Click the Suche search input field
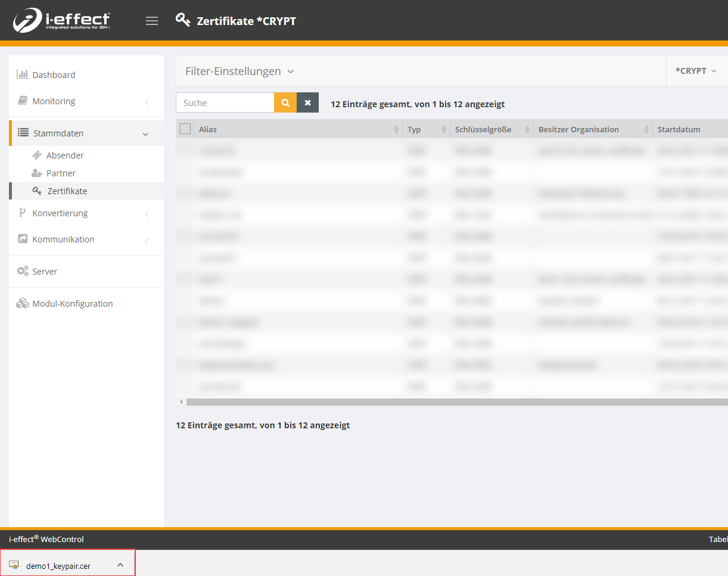728x576 pixels. point(225,102)
